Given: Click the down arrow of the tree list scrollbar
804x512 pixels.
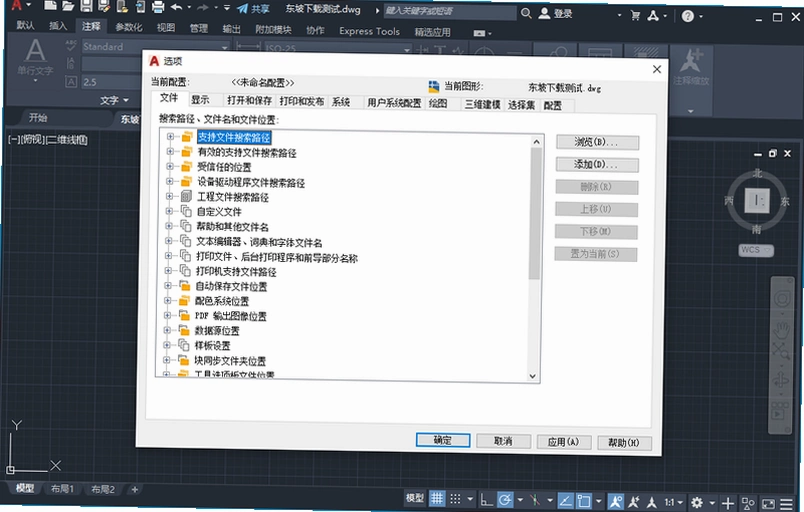Looking at the screenshot, I should [533, 376].
